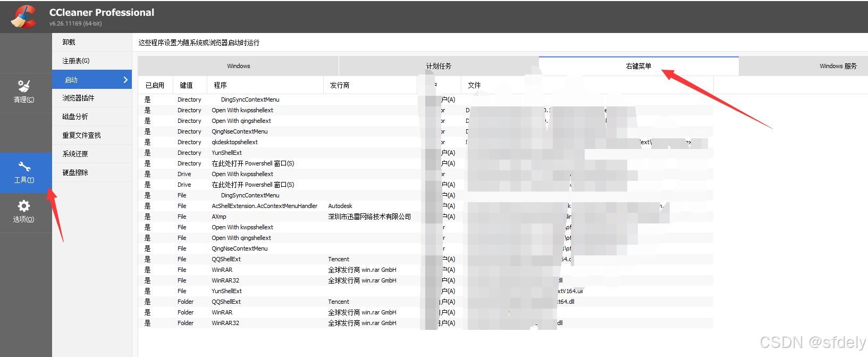Switch to the Windows startup tab

click(238, 66)
